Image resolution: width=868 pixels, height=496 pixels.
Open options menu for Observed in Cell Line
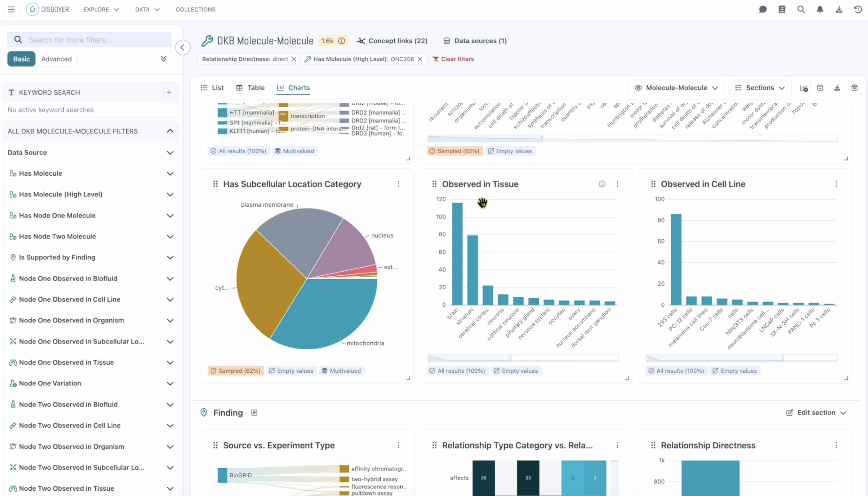click(x=836, y=184)
